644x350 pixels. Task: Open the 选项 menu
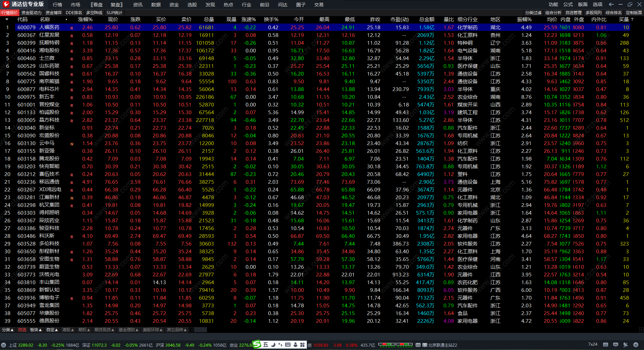[x=597, y=4]
